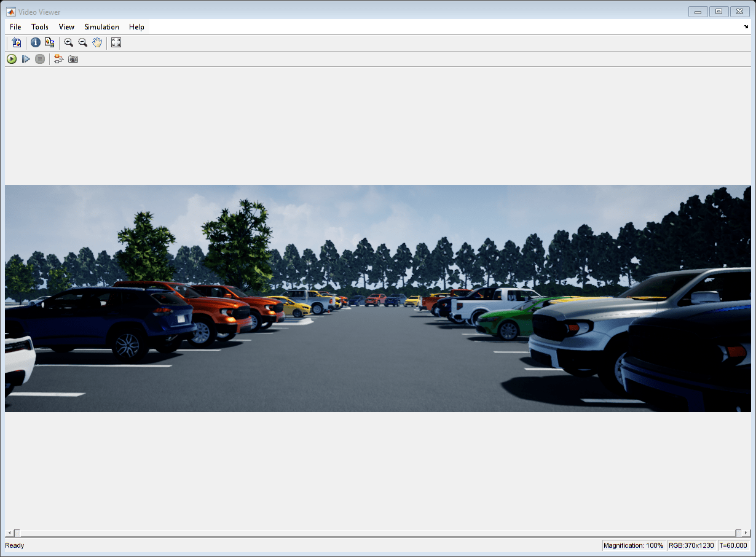Image resolution: width=756 pixels, height=557 pixels.
Task: Maximize the Video Viewer window
Action: click(x=719, y=11)
